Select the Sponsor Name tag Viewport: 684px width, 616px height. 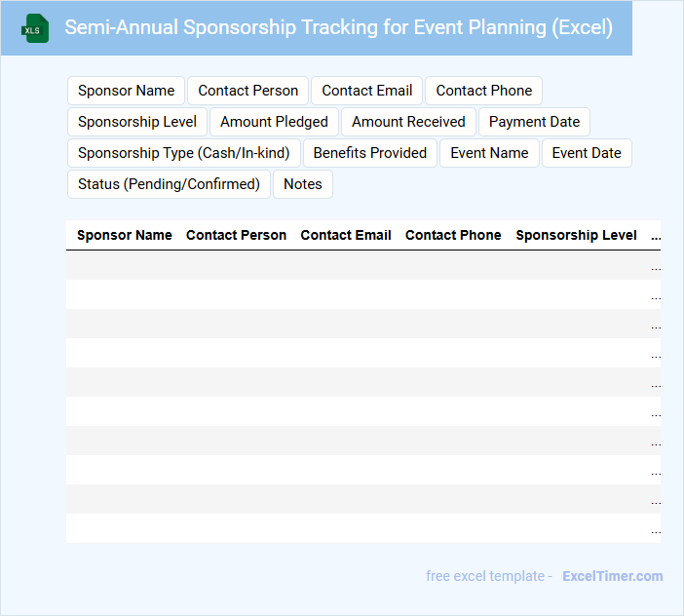126,91
